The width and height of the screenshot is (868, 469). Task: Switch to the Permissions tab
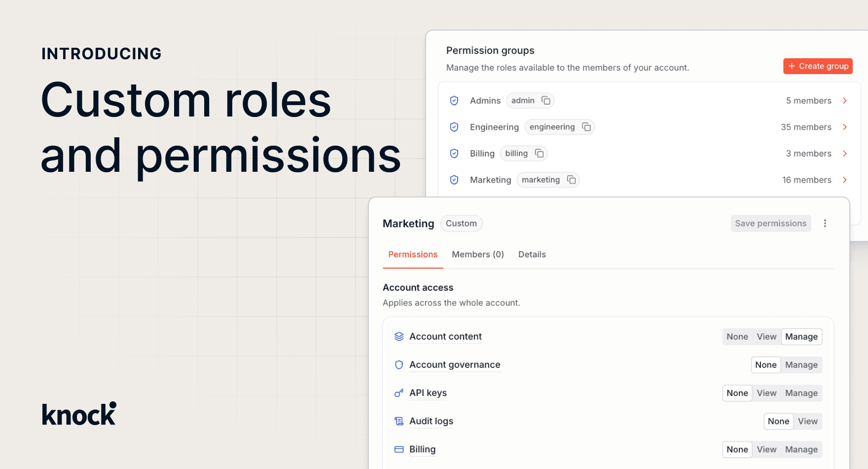click(413, 255)
